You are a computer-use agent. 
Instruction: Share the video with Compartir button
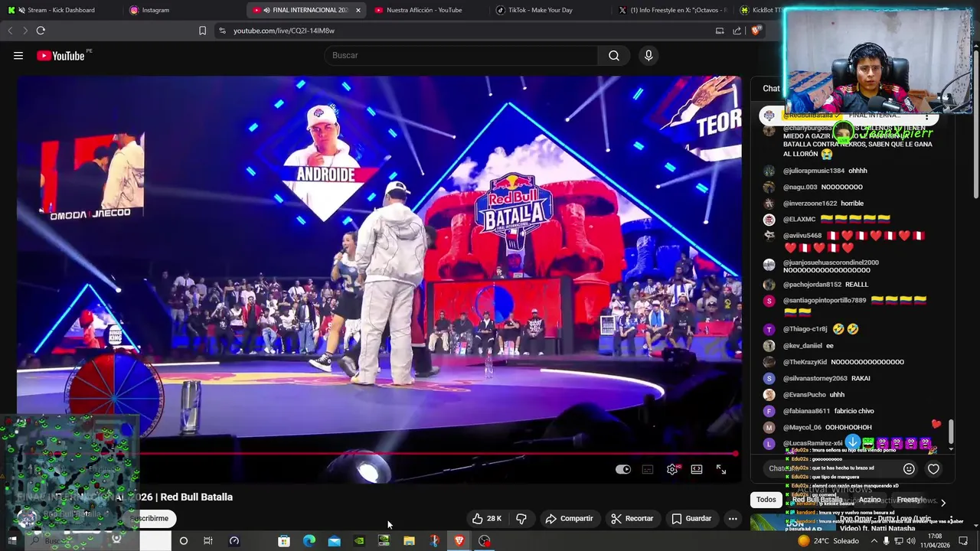pyautogui.click(x=569, y=518)
